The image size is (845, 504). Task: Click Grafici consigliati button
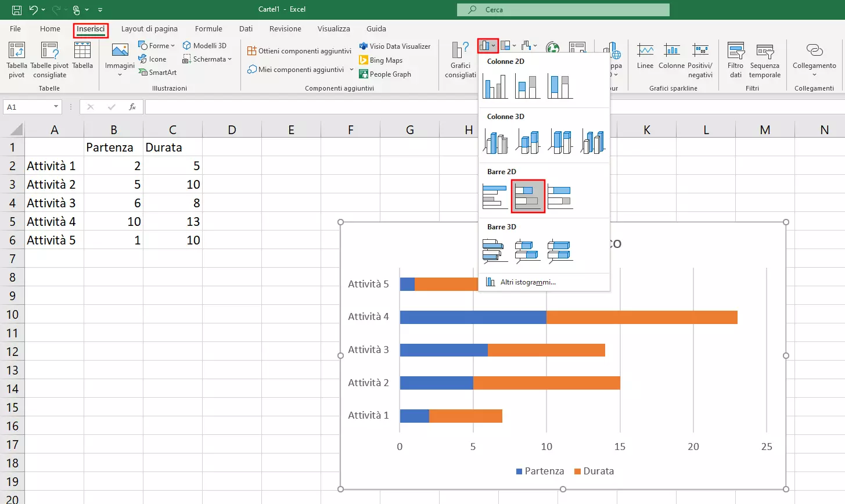click(x=461, y=60)
